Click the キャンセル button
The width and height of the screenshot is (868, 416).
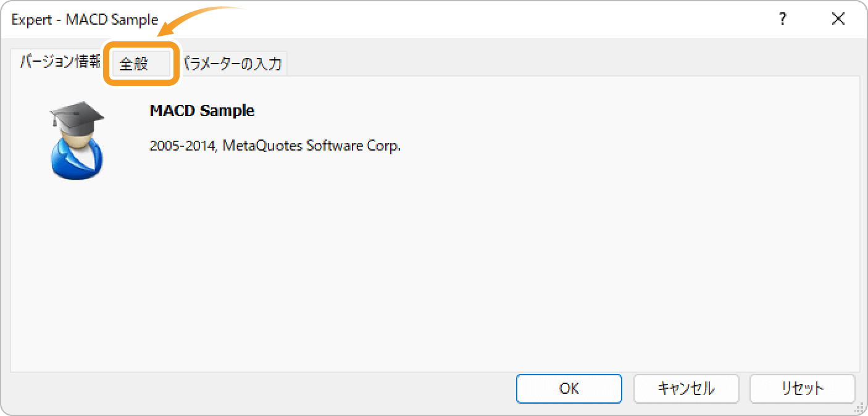(686, 388)
